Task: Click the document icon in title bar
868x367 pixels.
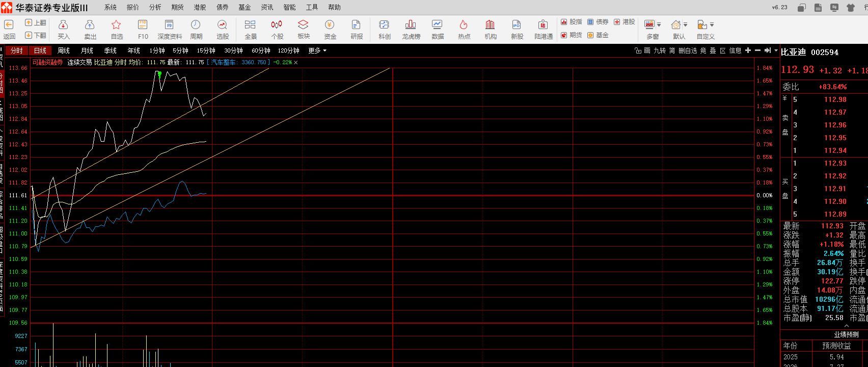Action: (x=818, y=8)
